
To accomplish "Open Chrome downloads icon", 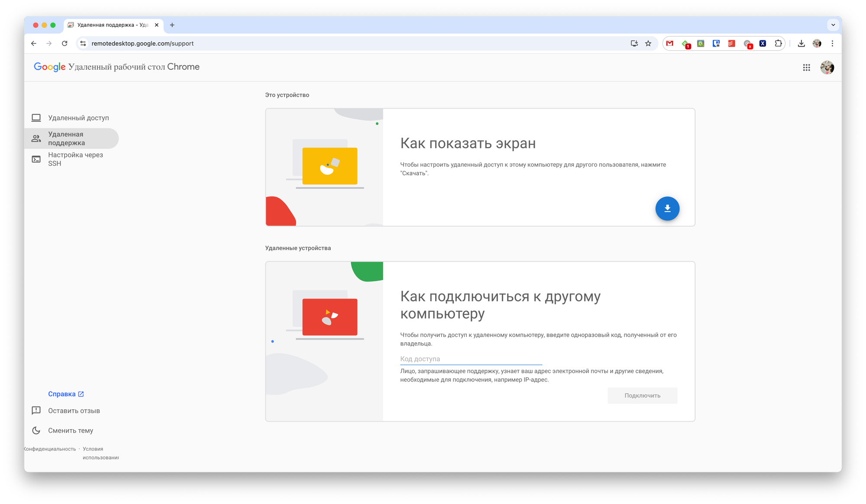I will click(x=801, y=43).
